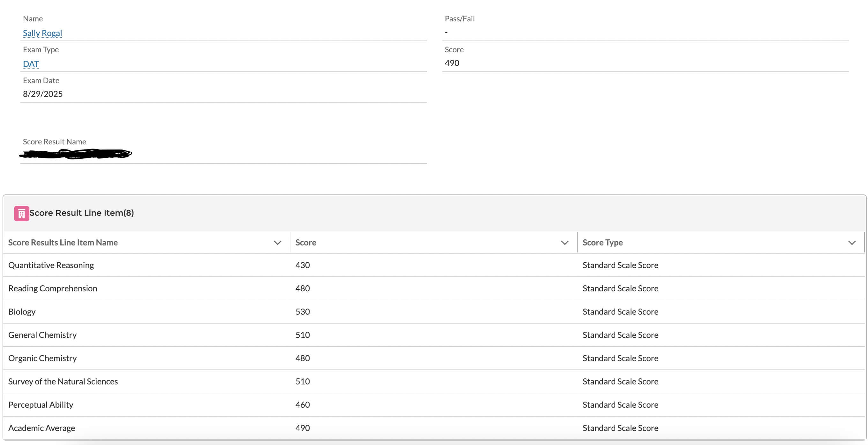Select the Reading Comprehension row

tap(53, 288)
